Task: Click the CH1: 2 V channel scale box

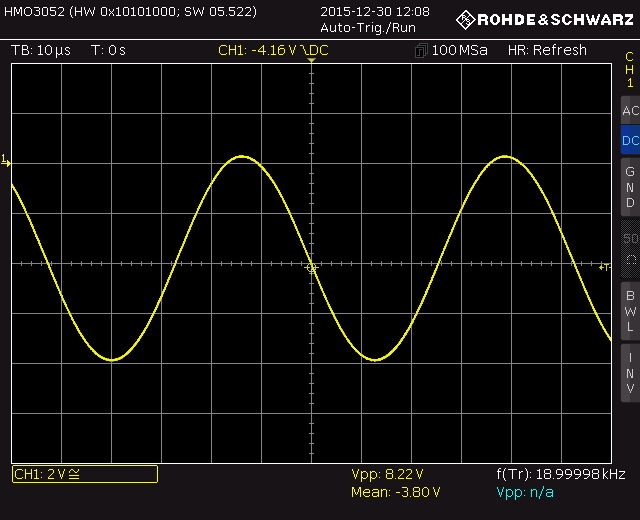Action: click(84, 474)
